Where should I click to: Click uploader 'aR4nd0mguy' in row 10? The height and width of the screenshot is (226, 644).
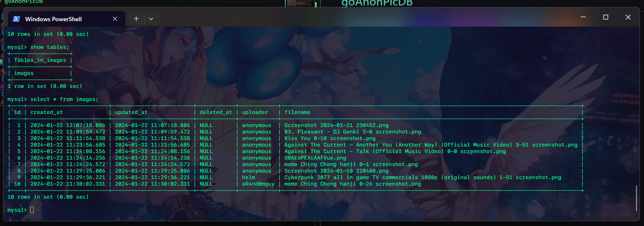pos(258,184)
